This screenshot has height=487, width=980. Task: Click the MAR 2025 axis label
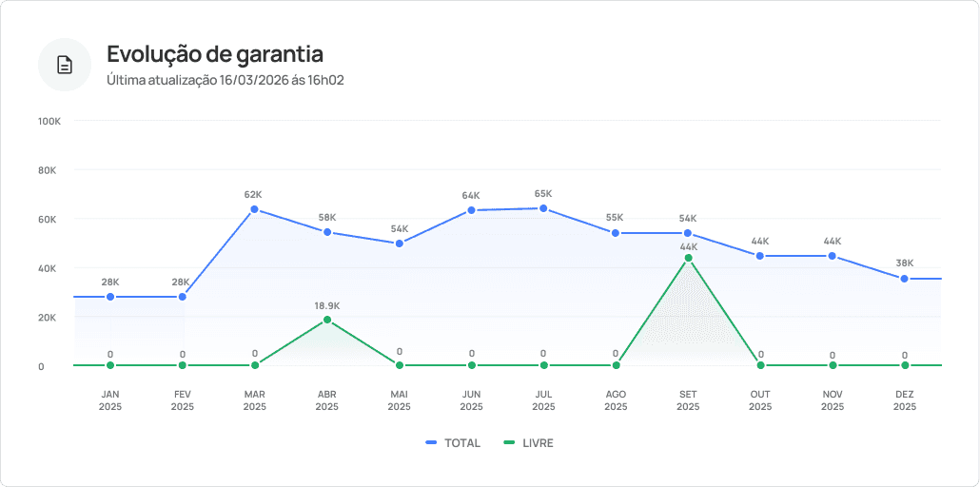click(254, 400)
